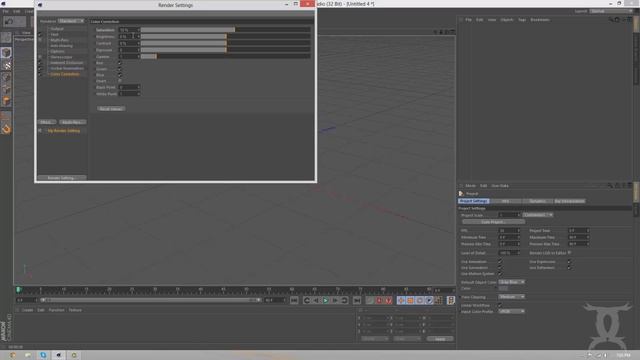Toggle Multi-Pass checkbox in Render Settings
This screenshot has width=640, height=360.
coord(40,40)
